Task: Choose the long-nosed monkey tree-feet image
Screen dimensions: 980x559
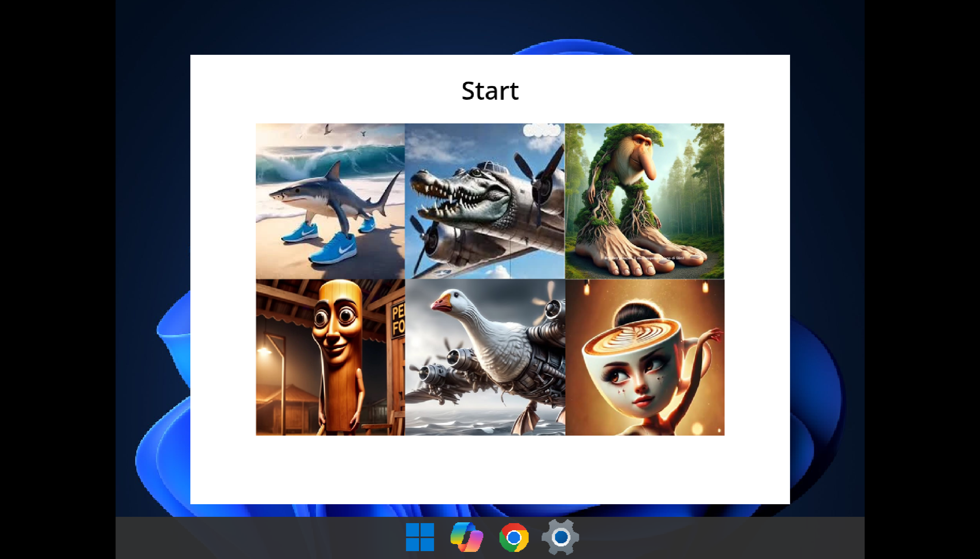Action: [x=645, y=201]
